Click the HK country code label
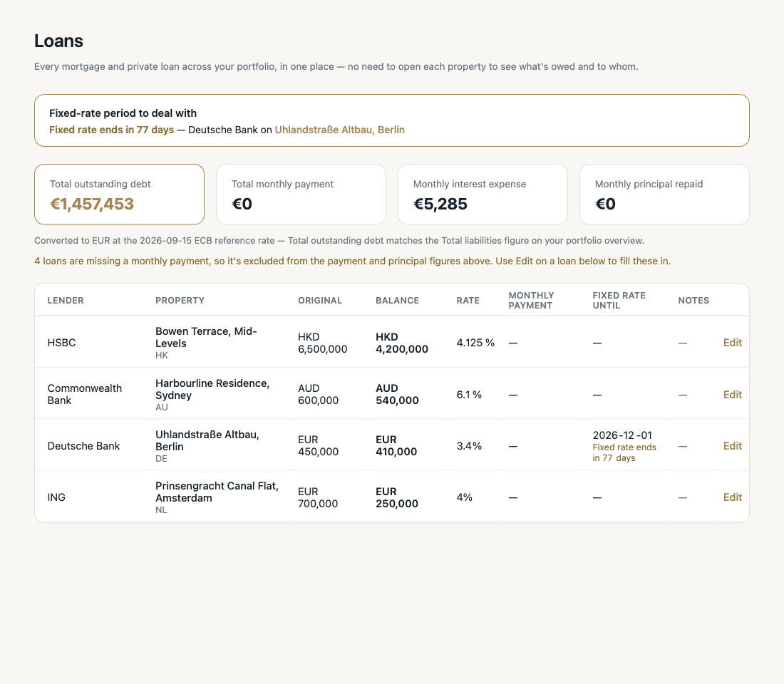This screenshot has height=684, width=784. pyautogui.click(x=162, y=356)
